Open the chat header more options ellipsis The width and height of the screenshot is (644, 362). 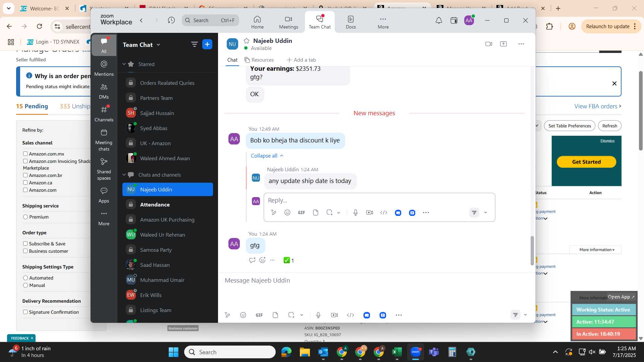[521, 44]
